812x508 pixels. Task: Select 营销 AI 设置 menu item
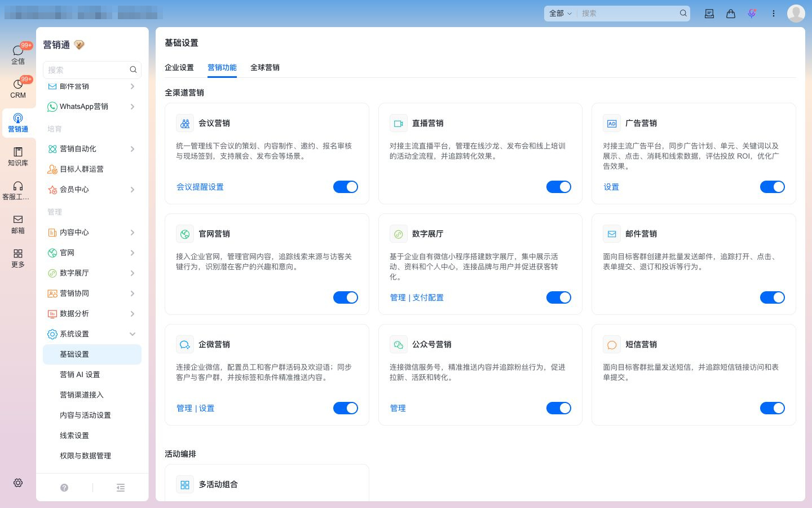(92, 375)
